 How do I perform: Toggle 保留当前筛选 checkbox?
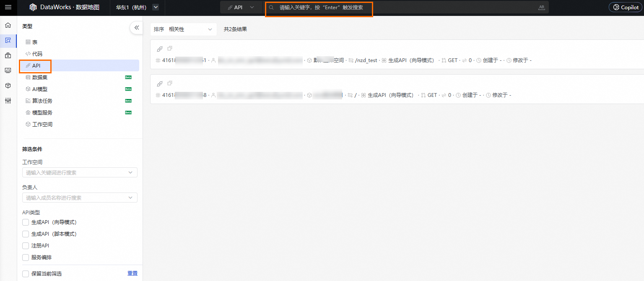point(26,274)
